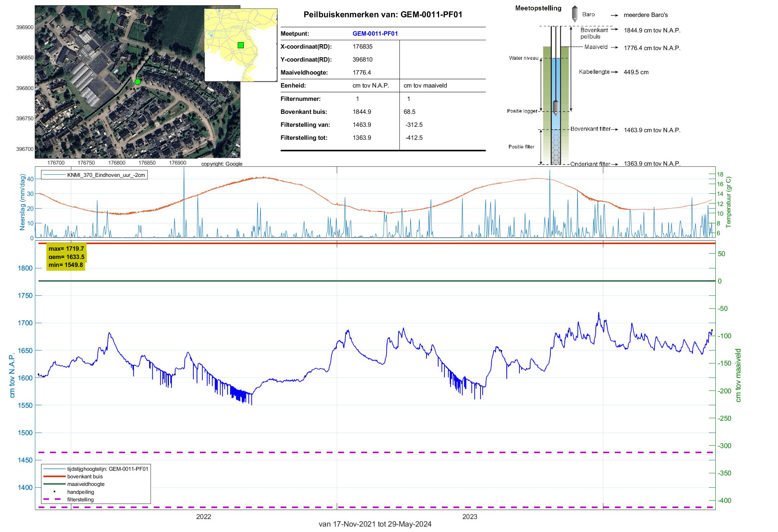The width and height of the screenshot is (778, 532).
Task: Click the yellow max/gem/min statistics box
Action: [x=67, y=257]
